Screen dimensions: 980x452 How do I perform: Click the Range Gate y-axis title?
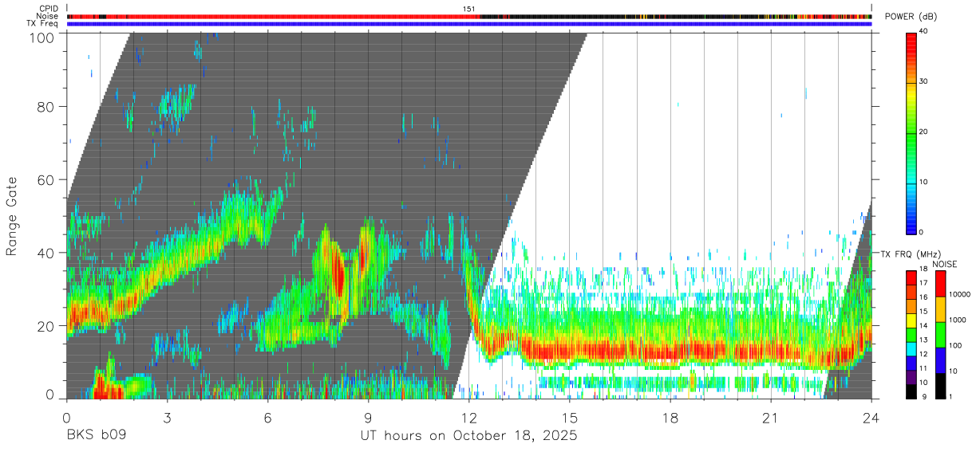pyautogui.click(x=12, y=216)
